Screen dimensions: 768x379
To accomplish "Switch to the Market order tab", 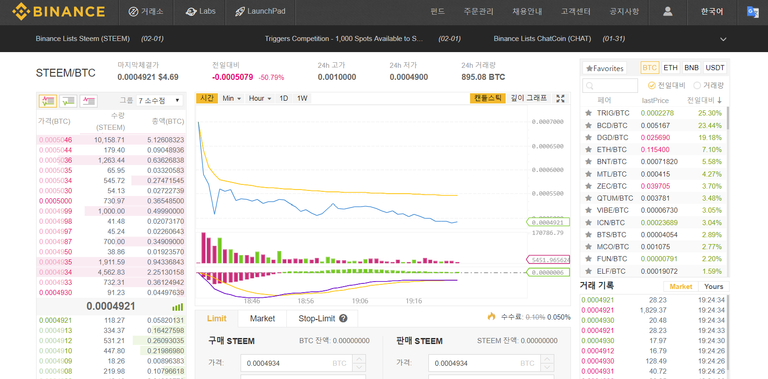I will 262,318.
